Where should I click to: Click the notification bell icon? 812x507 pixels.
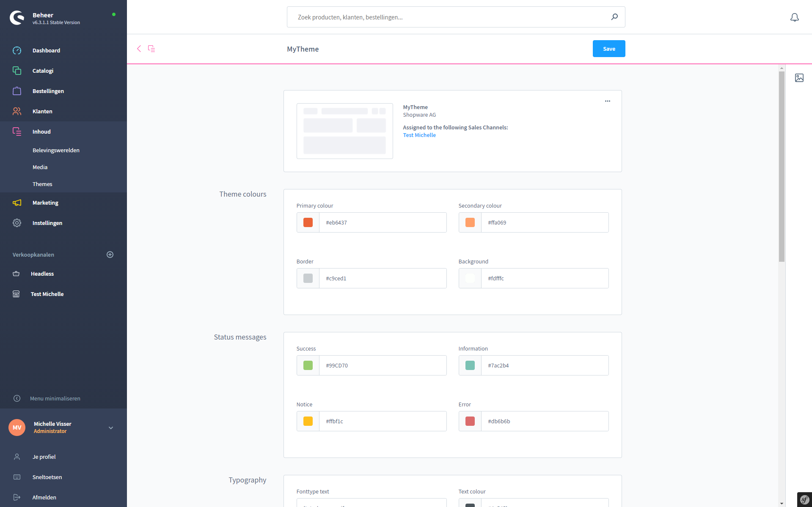[794, 17]
